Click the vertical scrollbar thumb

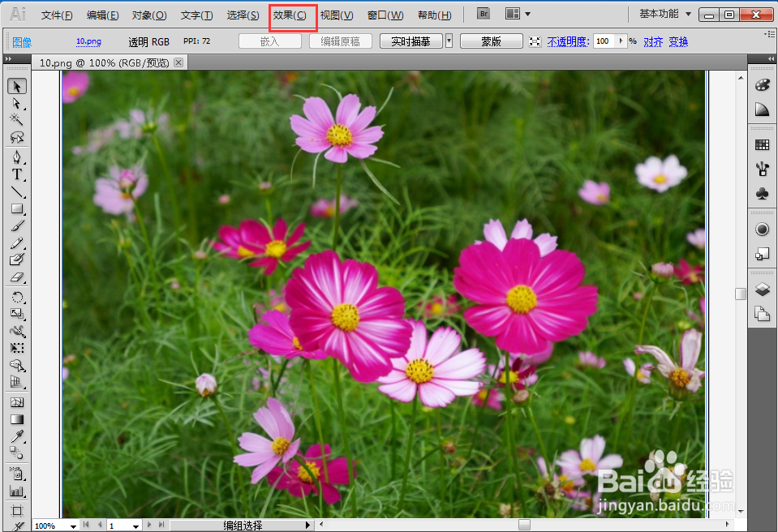pos(741,294)
